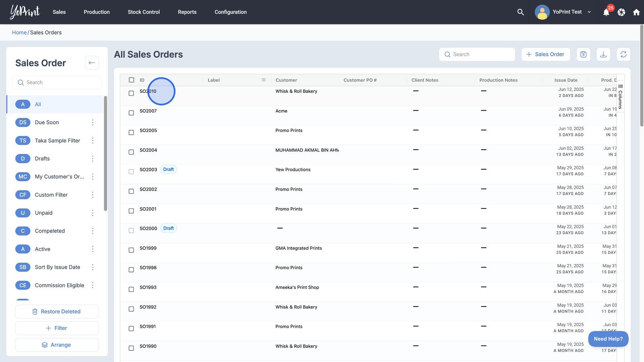The image size is (644, 362).
Task: Click the add Sales Order button
Action: pos(545,54)
